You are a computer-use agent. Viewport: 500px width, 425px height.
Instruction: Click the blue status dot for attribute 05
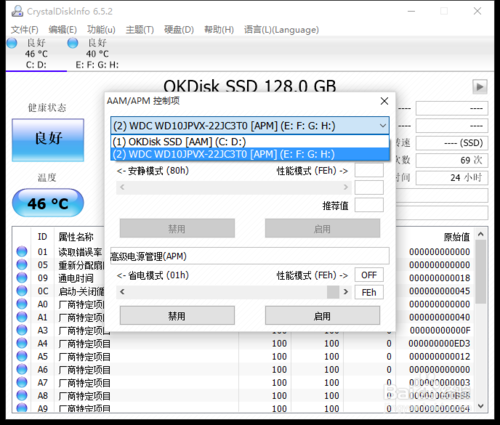click(22, 265)
